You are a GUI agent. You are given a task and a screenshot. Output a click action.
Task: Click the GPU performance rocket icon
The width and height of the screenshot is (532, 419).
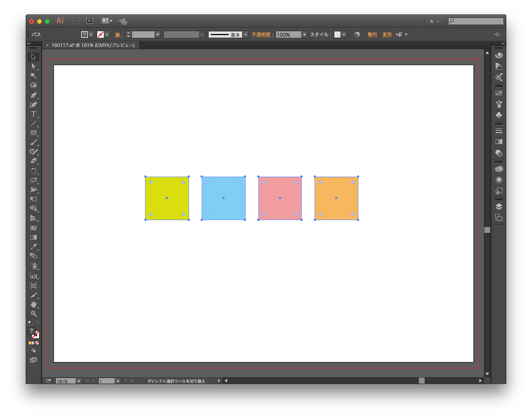tap(123, 21)
